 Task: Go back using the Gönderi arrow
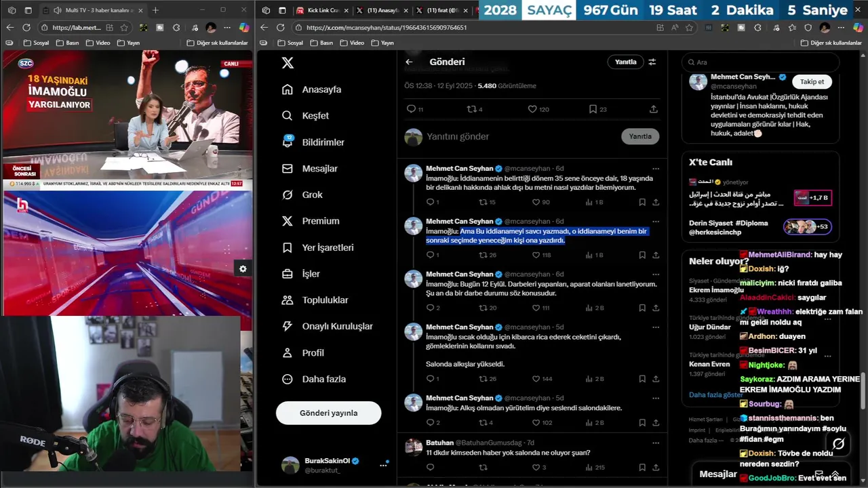[x=409, y=62]
